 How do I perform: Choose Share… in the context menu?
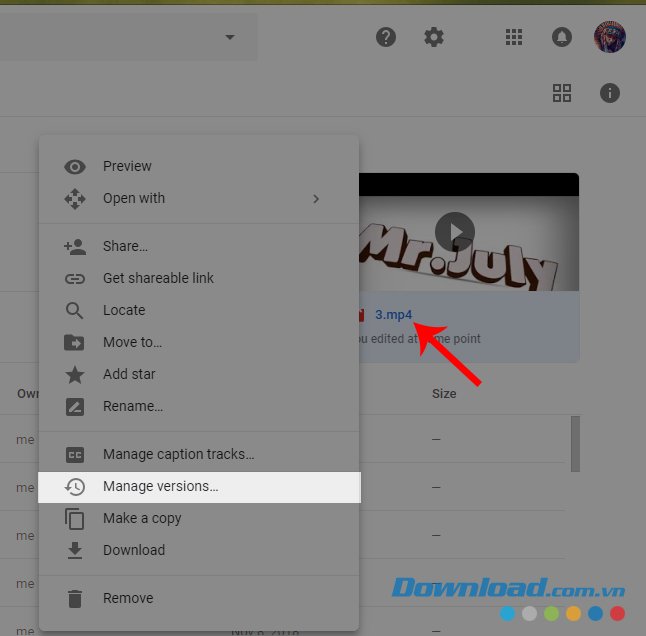(125, 246)
